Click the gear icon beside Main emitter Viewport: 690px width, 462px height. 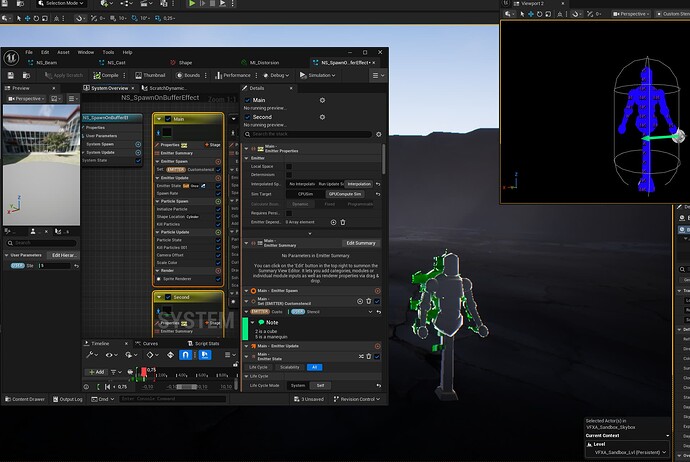coord(322,100)
